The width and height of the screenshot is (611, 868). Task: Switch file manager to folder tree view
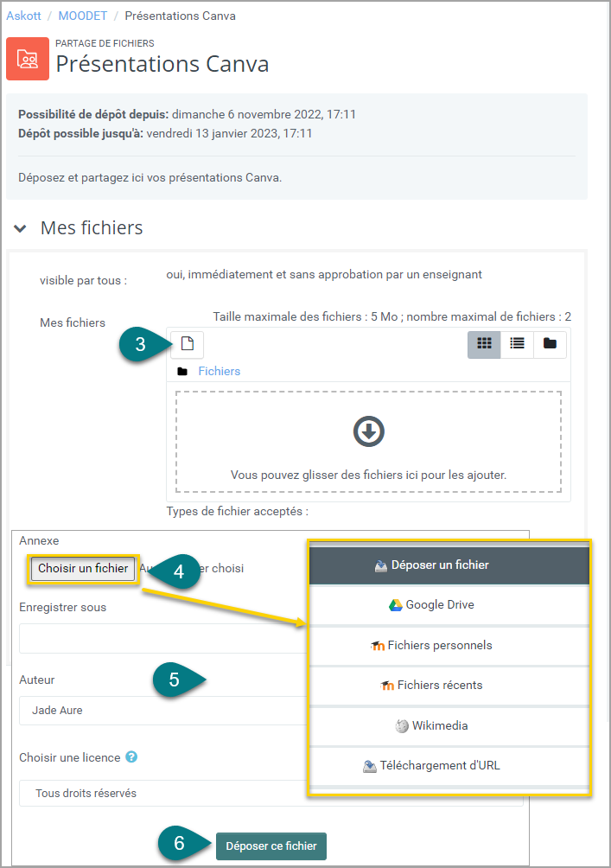[x=550, y=344]
